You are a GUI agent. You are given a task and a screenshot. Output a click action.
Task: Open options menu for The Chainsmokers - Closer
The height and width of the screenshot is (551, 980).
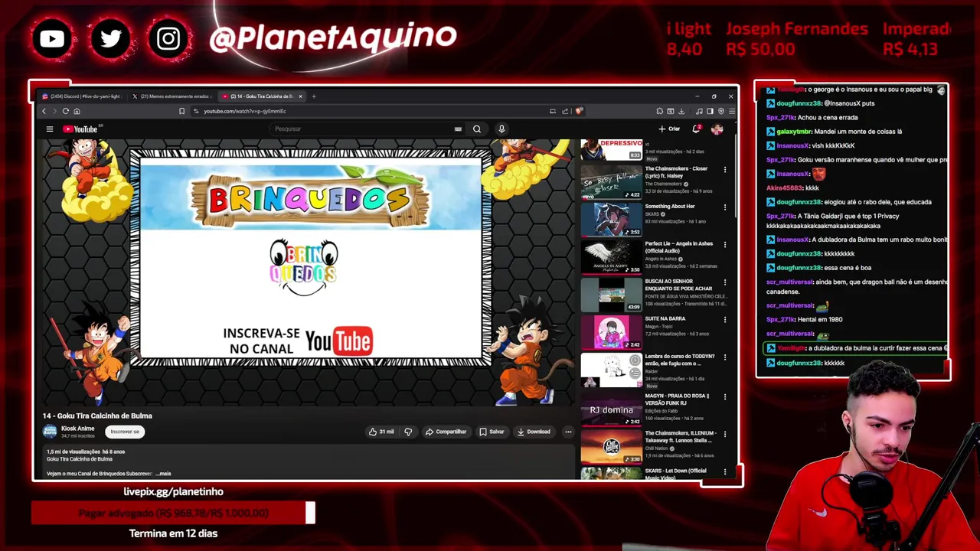pyautogui.click(x=725, y=170)
